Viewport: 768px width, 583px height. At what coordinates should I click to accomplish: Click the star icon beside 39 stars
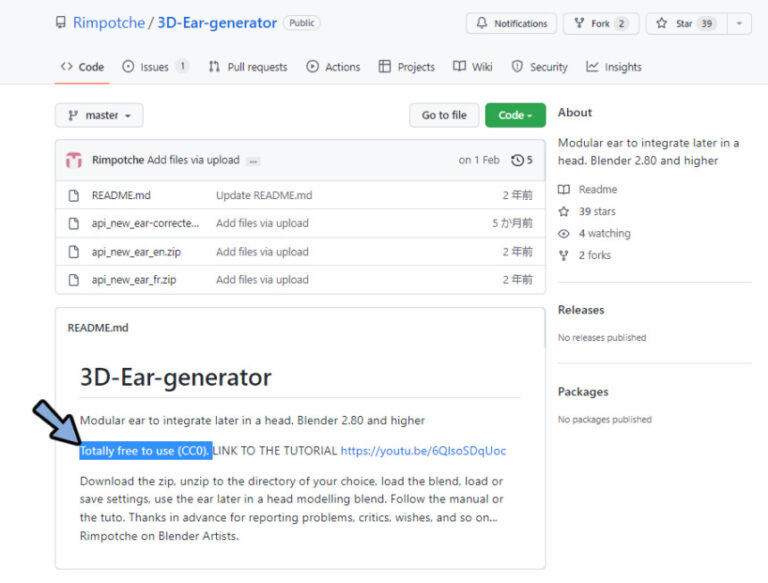pos(564,211)
